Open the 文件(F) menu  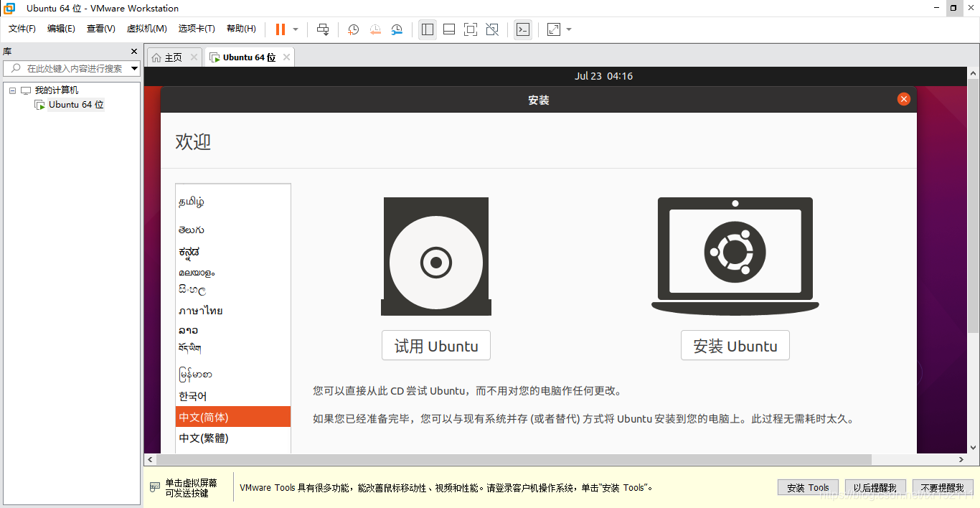coord(22,29)
